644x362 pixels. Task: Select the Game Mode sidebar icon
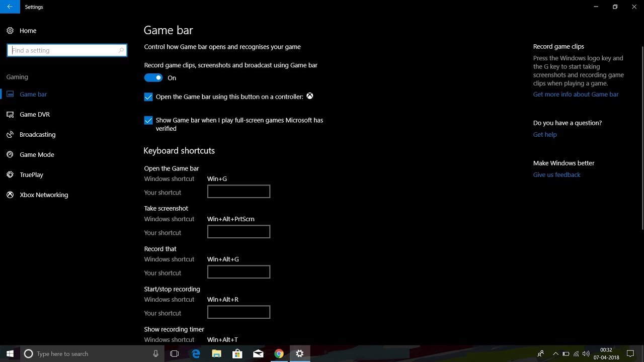(10, 154)
